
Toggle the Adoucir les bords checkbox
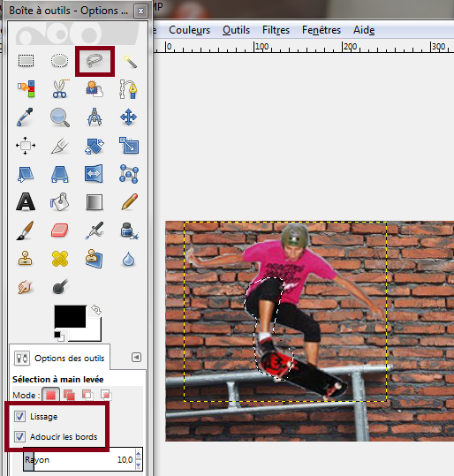19,436
